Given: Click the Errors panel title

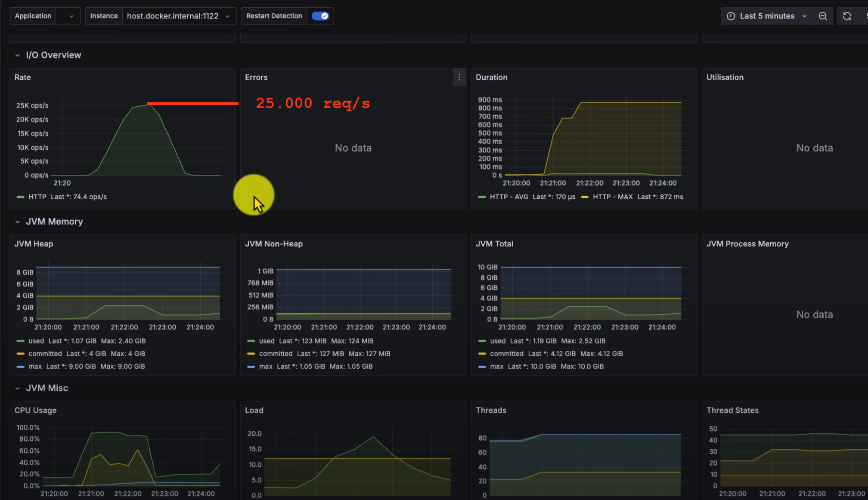Looking at the screenshot, I should tap(256, 77).
